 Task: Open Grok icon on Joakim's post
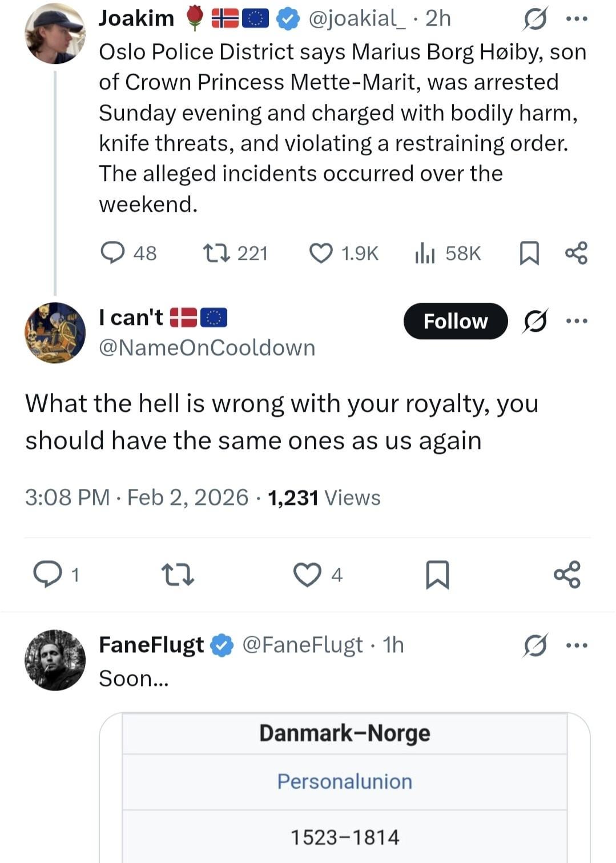(535, 19)
